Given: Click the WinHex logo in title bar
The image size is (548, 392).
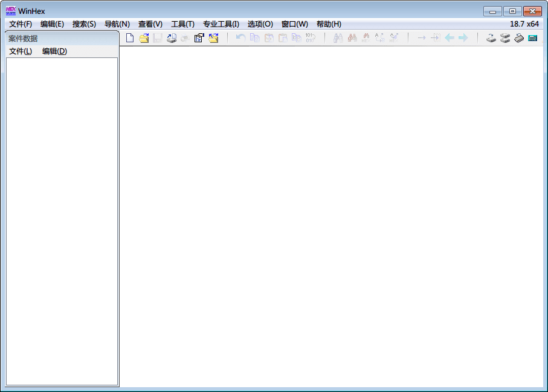Looking at the screenshot, I should 11,11.
